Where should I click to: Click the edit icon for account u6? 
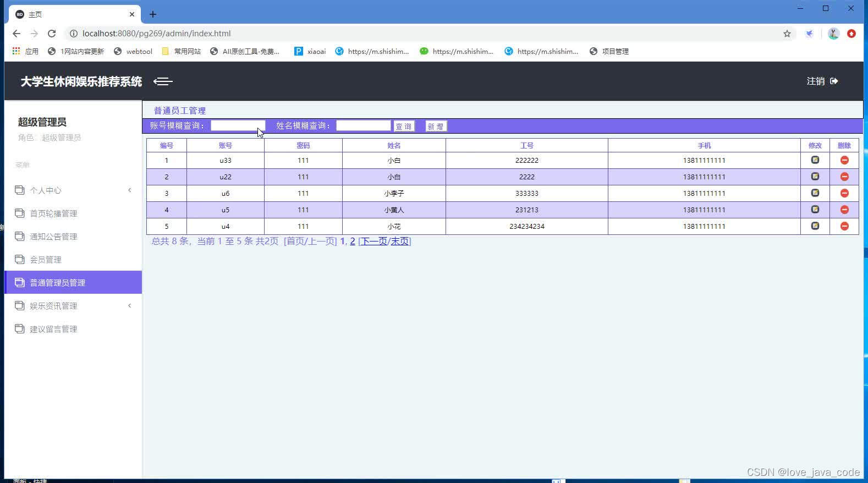[815, 193]
